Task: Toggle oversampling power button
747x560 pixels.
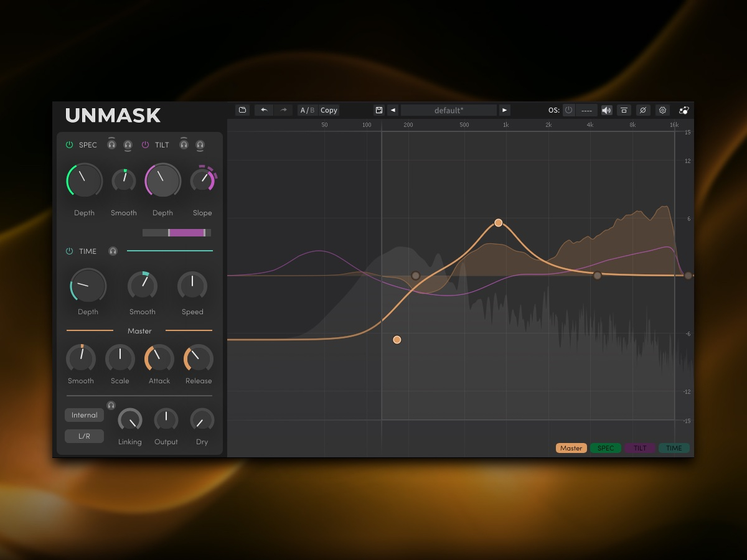Action: coord(568,110)
